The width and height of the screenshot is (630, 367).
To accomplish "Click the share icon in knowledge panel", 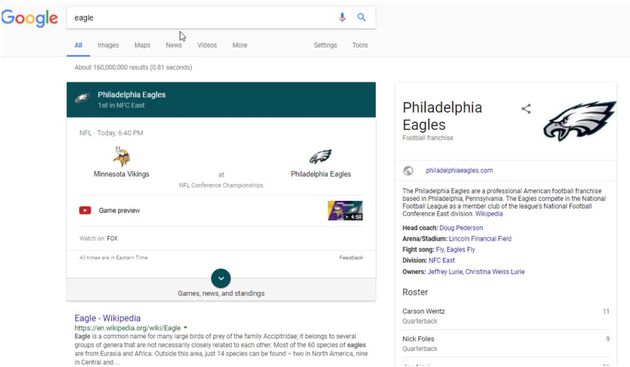I will click(526, 109).
